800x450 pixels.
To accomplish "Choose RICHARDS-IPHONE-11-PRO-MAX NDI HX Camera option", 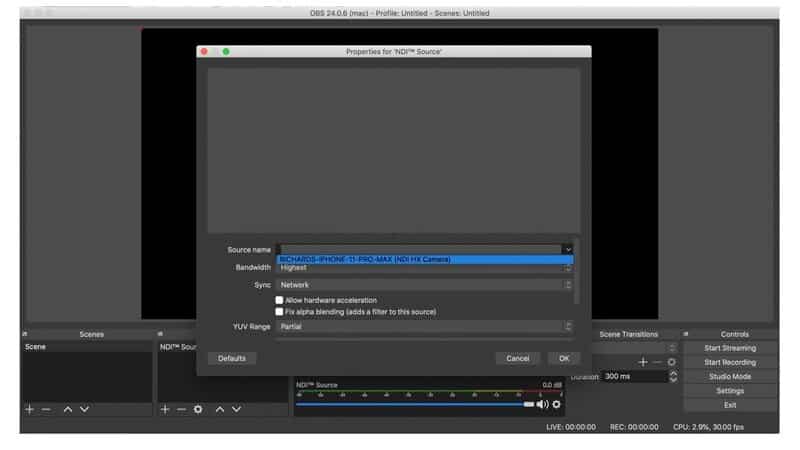I will (424, 259).
